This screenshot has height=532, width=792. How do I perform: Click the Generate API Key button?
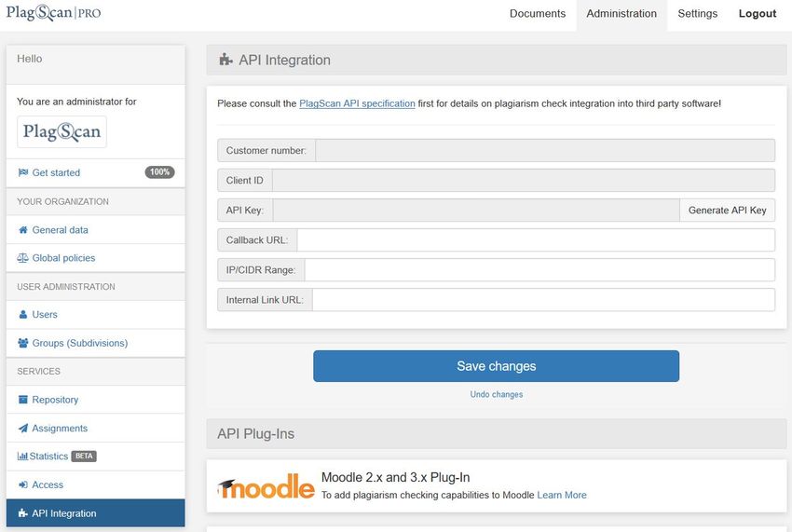pos(727,211)
